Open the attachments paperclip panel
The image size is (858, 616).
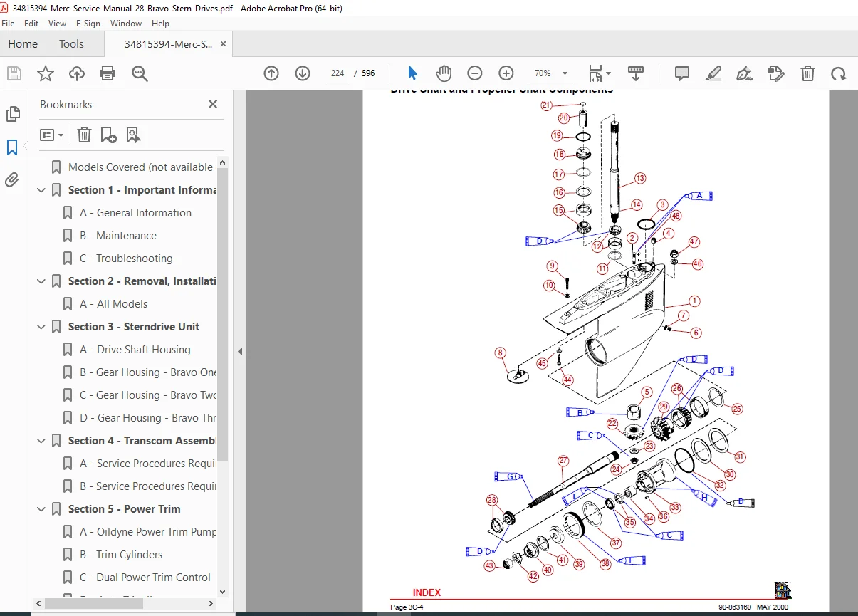tap(13, 180)
